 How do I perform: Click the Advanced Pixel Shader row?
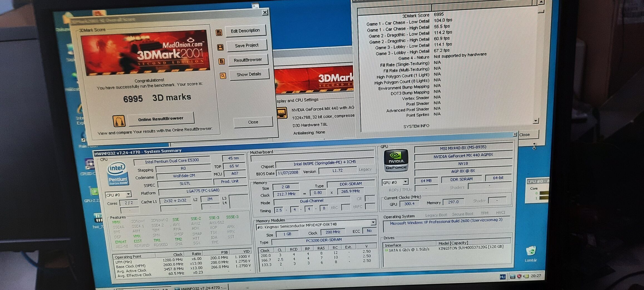413,109
